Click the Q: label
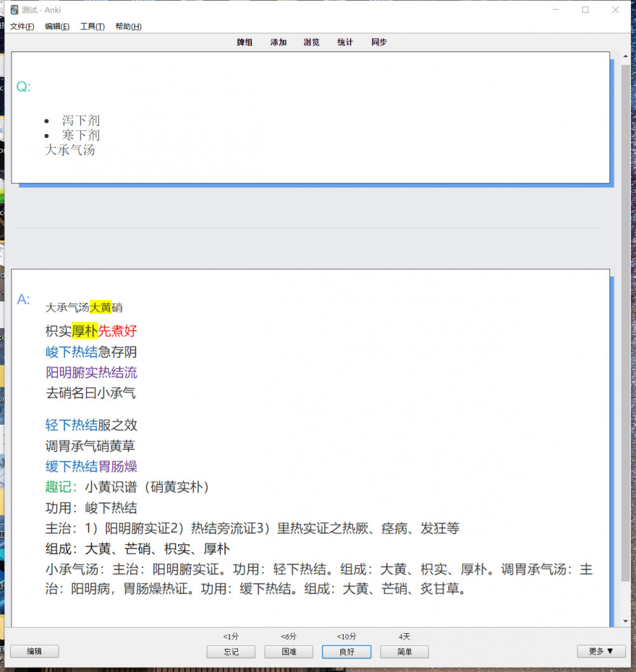 23,87
